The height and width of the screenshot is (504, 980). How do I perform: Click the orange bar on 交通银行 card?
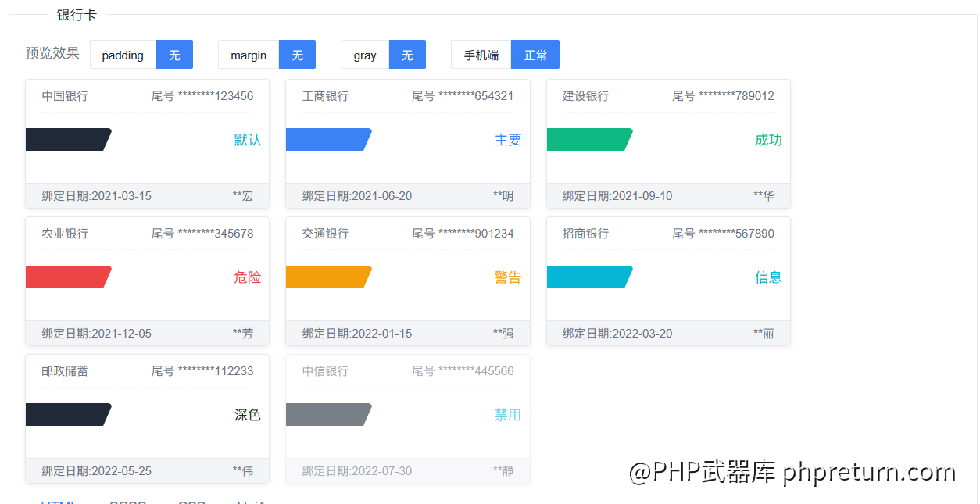click(x=327, y=277)
